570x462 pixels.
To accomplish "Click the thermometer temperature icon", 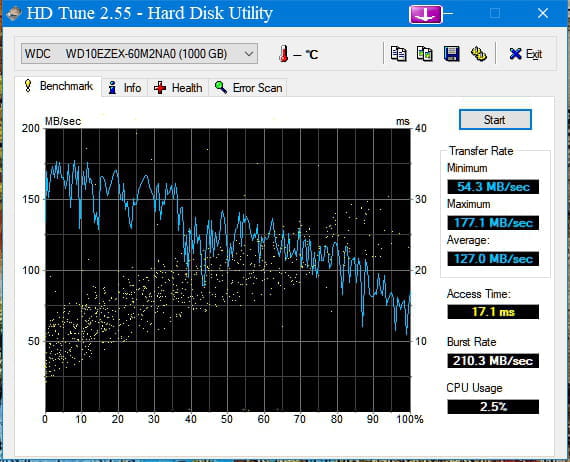I will click(284, 53).
